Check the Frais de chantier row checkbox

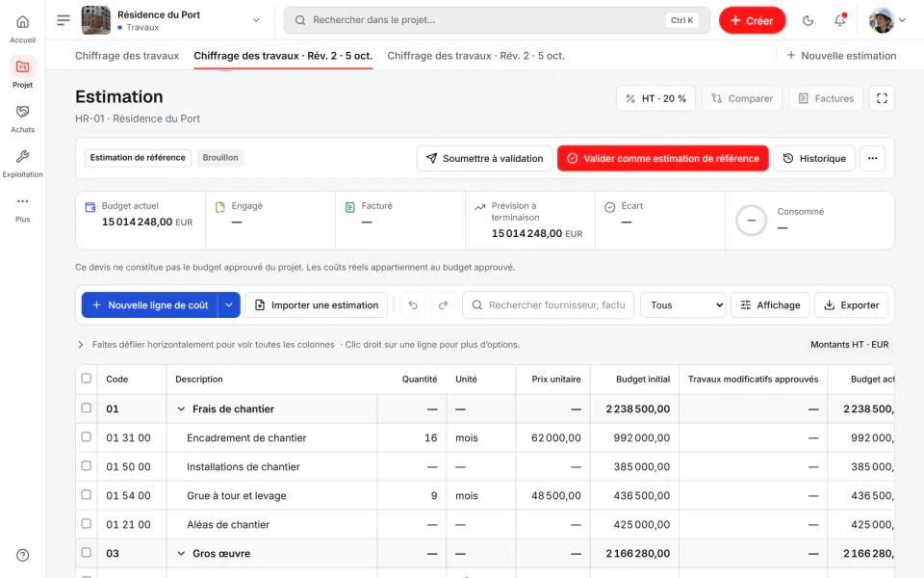coord(86,408)
